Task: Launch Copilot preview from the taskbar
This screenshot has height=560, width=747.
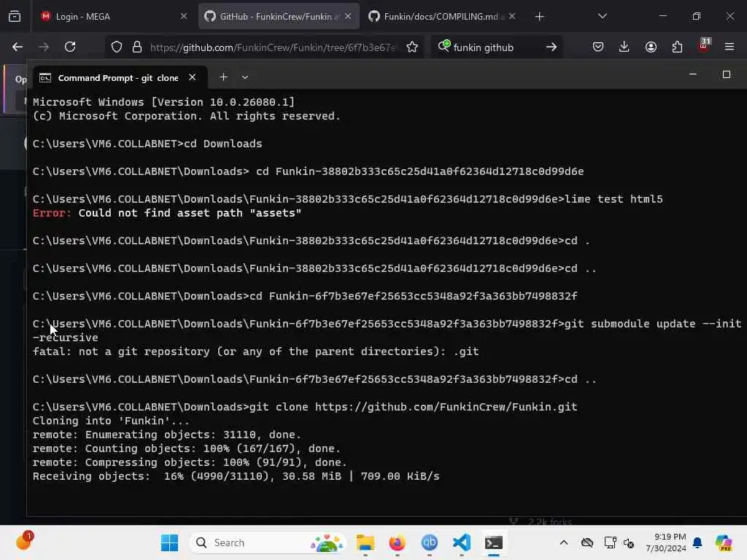Action: click(724, 542)
